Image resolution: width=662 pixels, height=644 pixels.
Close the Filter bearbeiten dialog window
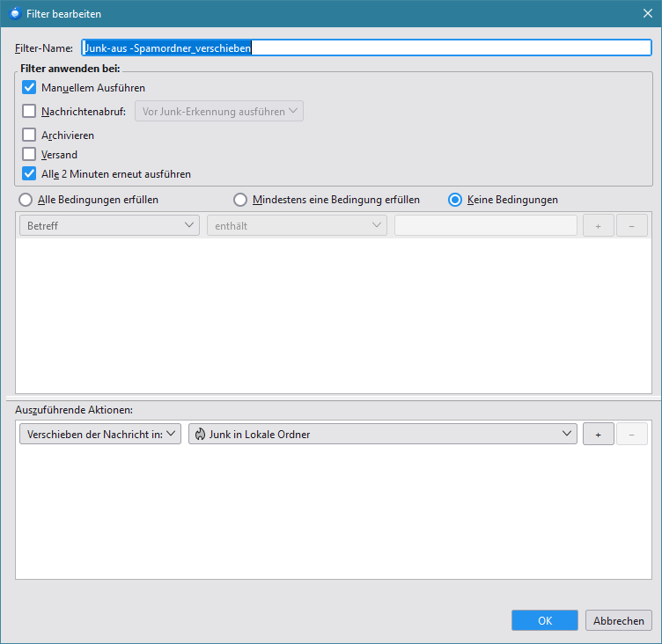647,13
